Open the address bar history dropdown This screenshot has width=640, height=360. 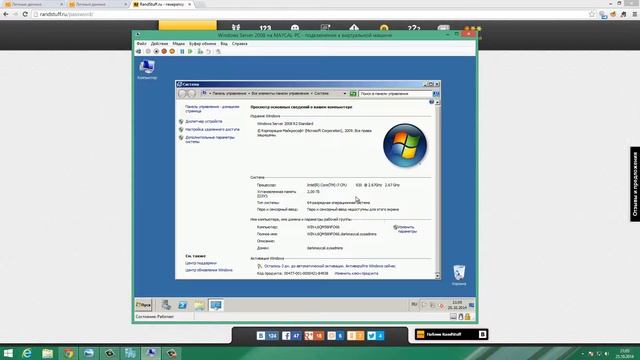click(x=345, y=93)
